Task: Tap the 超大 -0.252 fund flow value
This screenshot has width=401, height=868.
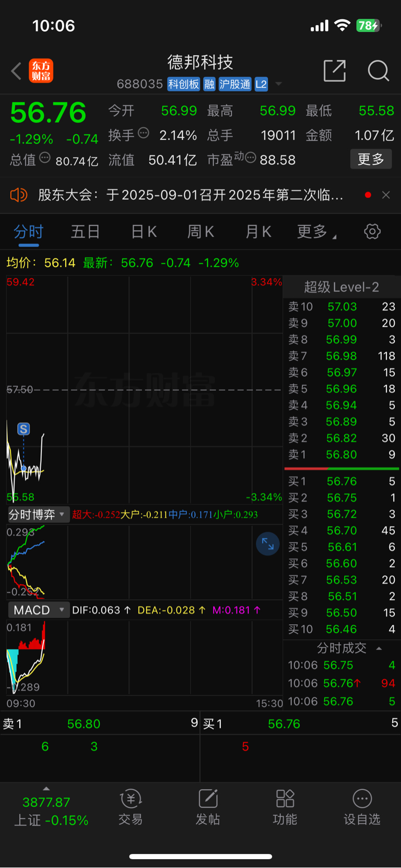Action: [96, 515]
